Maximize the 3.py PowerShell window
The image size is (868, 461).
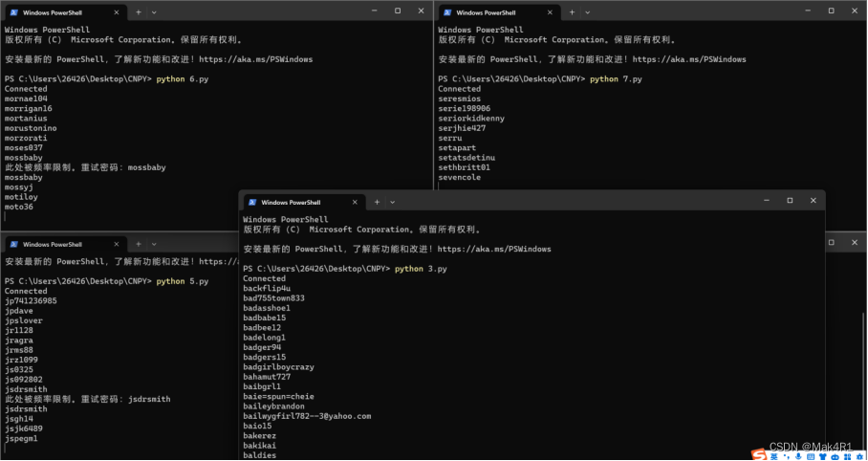coord(790,201)
